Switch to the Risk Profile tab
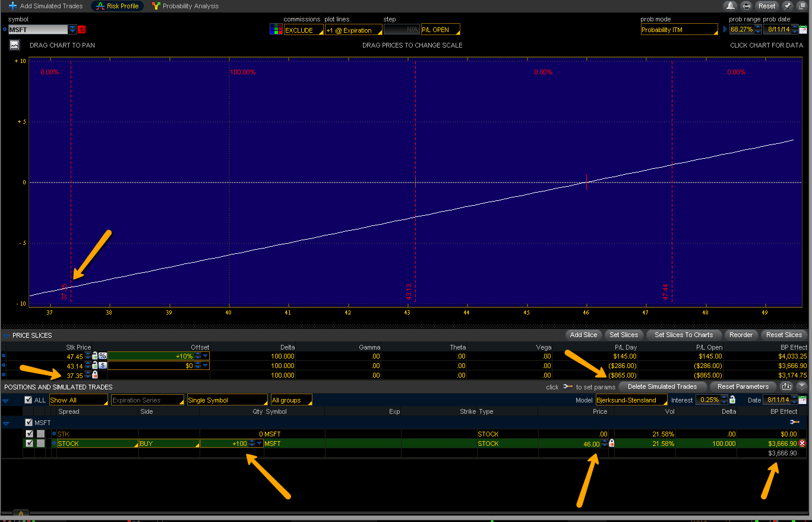The image size is (812, 522). click(117, 6)
